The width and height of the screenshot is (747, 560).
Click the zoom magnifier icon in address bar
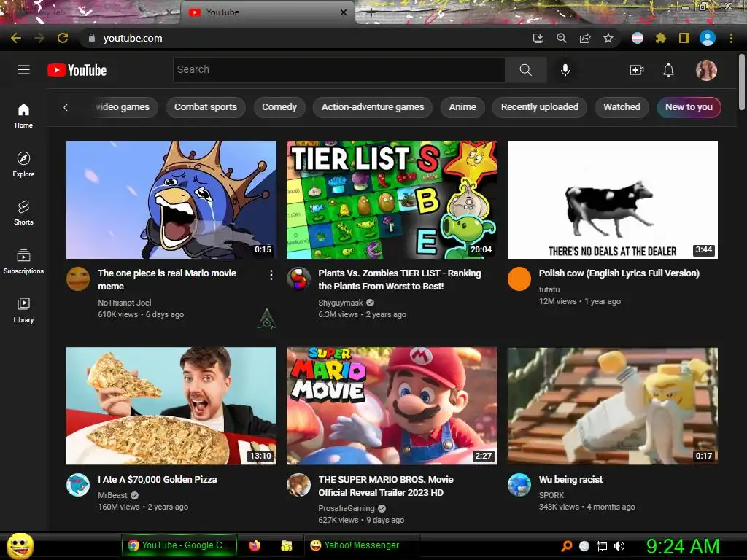(x=561, y=38)
